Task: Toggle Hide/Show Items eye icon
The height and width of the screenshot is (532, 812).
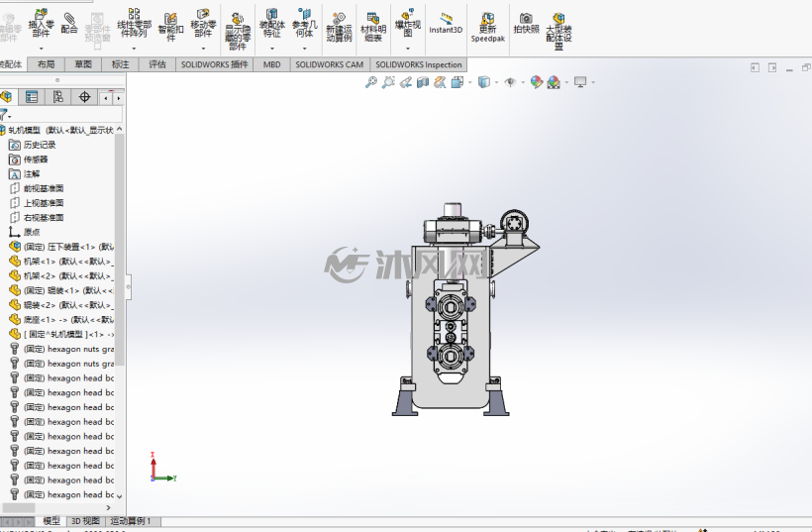Action: (510, 82)
